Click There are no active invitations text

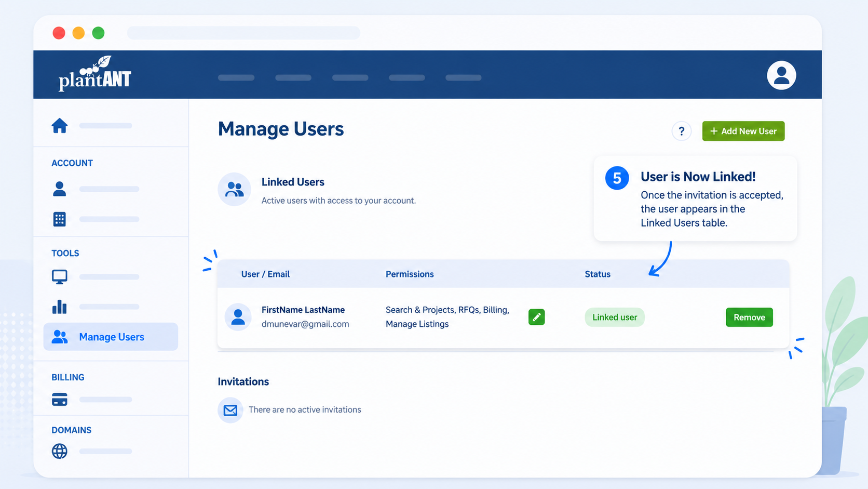click(x=305, y=409)
